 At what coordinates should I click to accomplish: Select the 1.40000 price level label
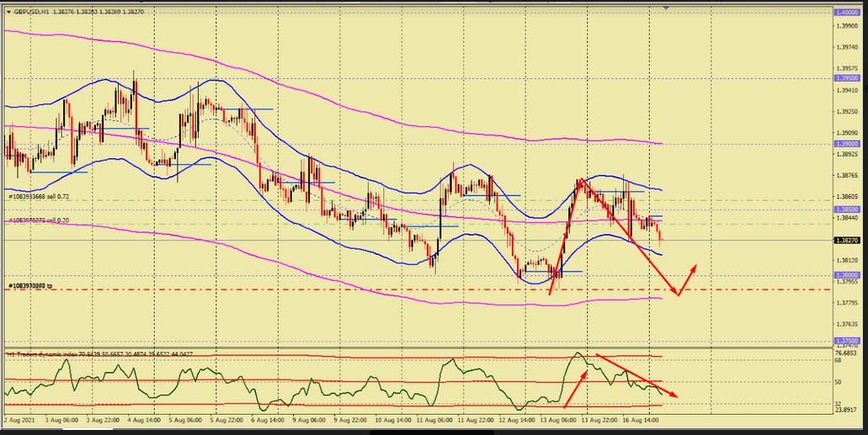coord(845,13)
